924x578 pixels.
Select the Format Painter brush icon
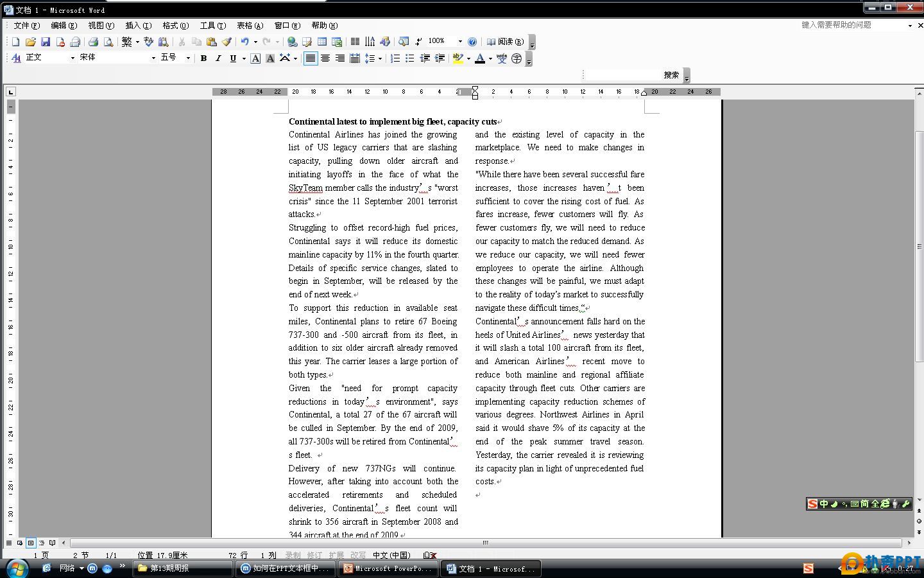226,42
